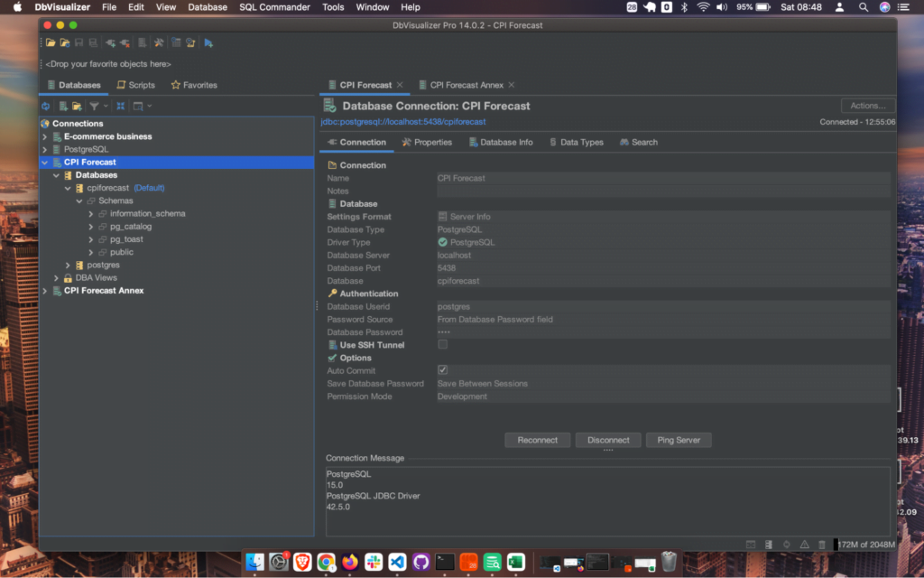
Task: Click the Create Folder icon in Databases panel
Action: tap(77, 107)
